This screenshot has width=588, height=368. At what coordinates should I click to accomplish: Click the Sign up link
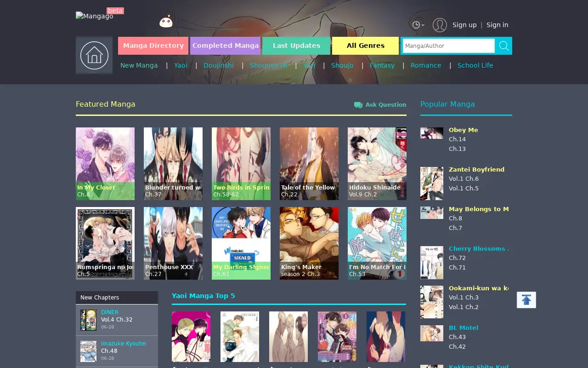tap(464, 25)
